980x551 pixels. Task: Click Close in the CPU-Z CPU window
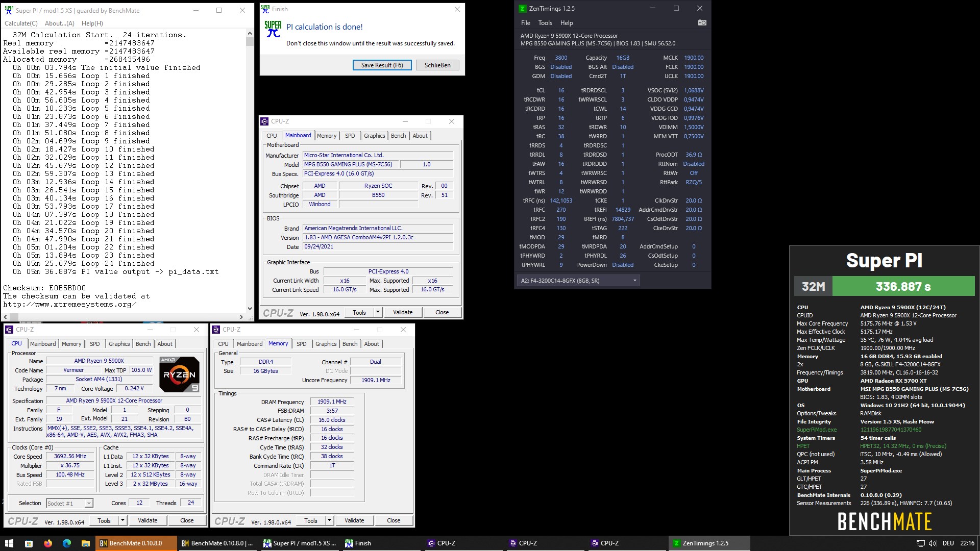click(187, 520)
